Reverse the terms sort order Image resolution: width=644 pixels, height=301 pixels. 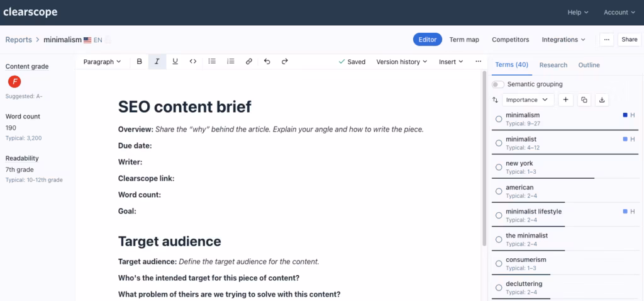(x=496, y=100)
